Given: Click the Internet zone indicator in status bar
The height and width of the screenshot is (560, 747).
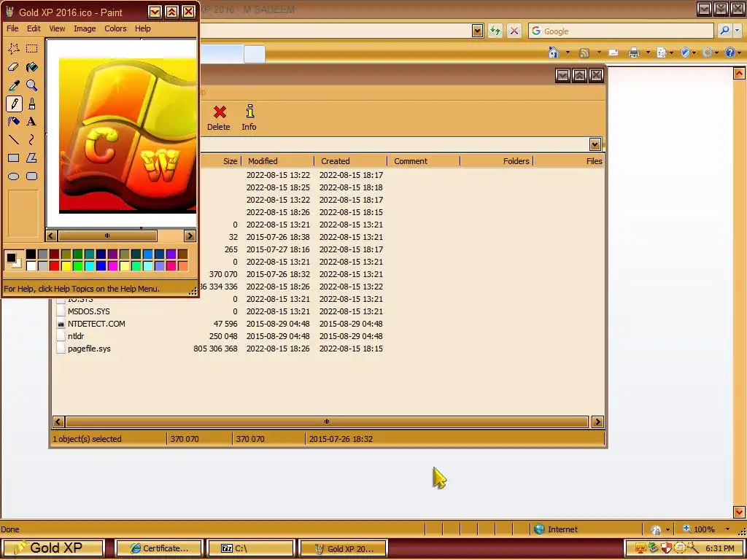Looking at the screenshot, I should click(x=555, y=529).
